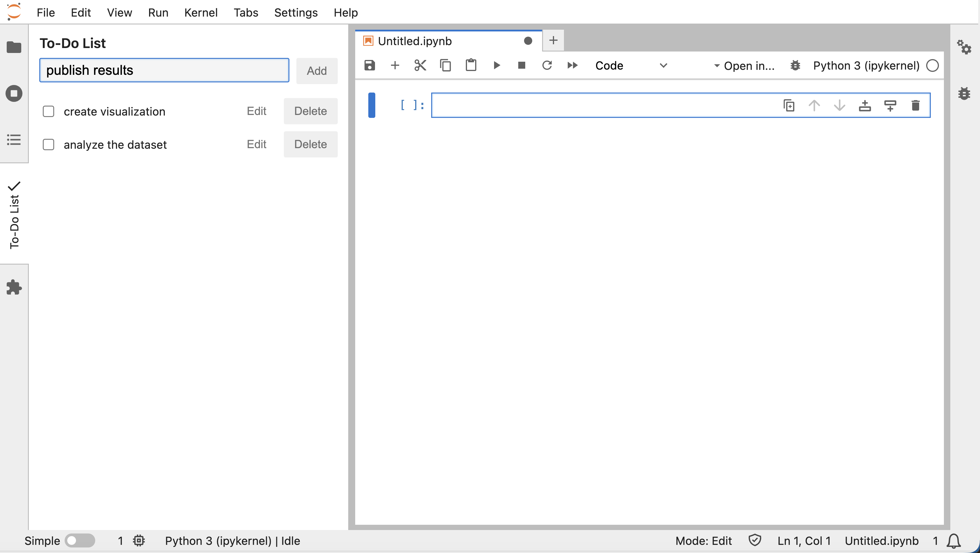Add publish results to the to-do list
The image size is (980, 553).
coord(317,71)
